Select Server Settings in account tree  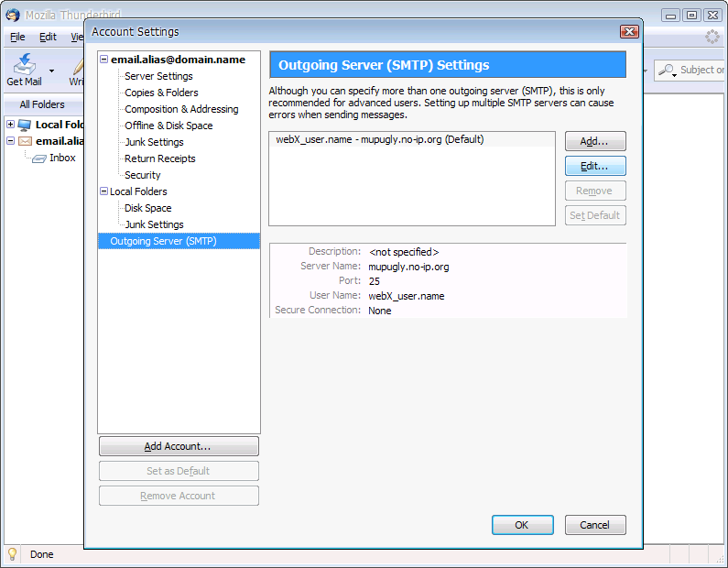[x=158, y=76]
